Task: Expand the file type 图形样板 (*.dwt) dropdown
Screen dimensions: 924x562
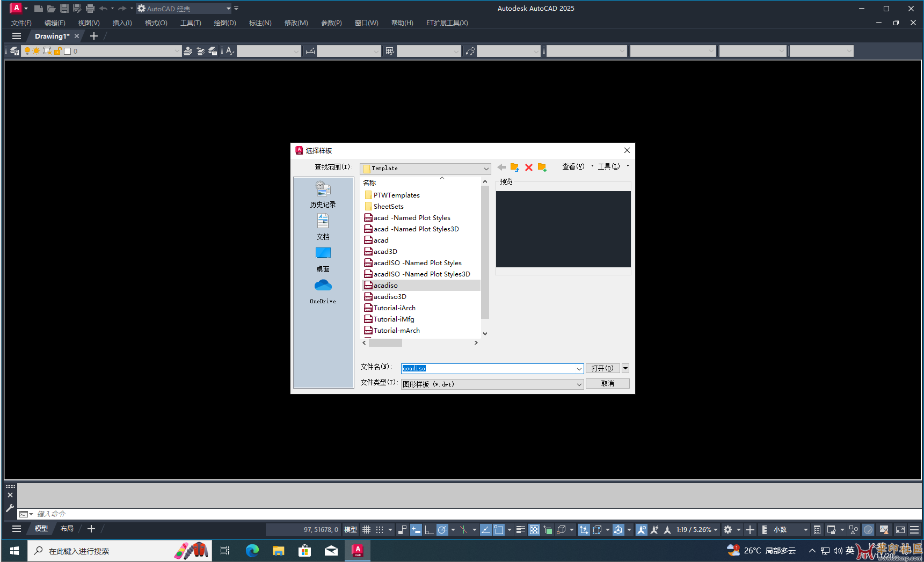Action: 579,384
